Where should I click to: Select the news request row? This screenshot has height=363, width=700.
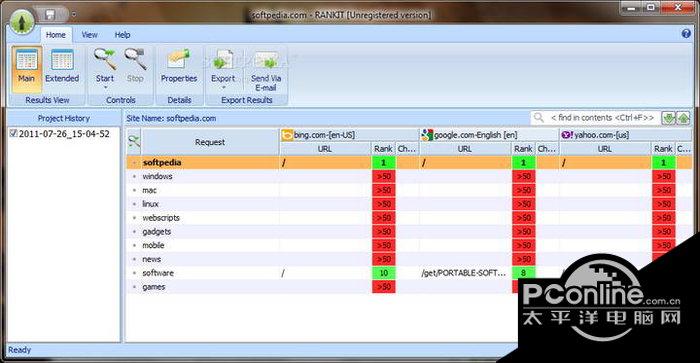pos(389,259)
